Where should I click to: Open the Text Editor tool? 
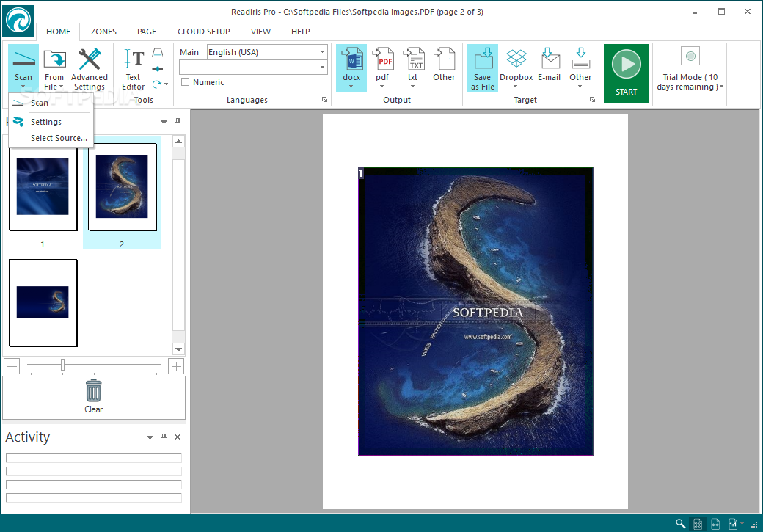point(134,70)
